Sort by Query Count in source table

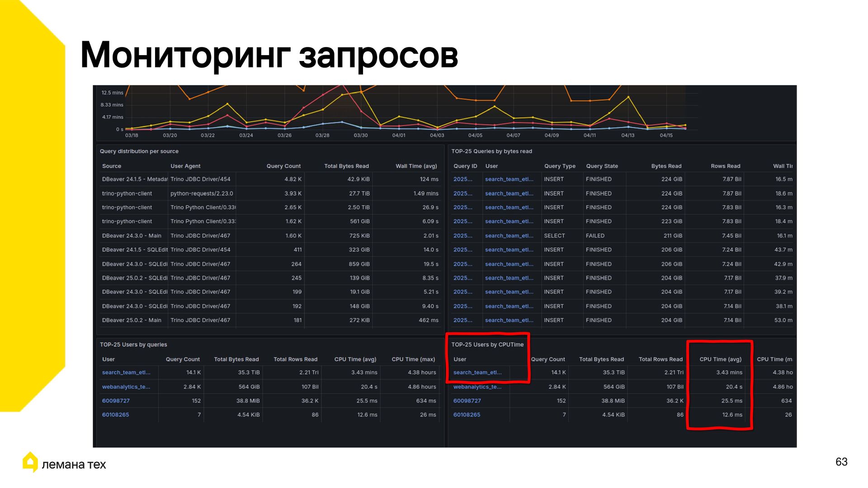[x=283, y=166]
